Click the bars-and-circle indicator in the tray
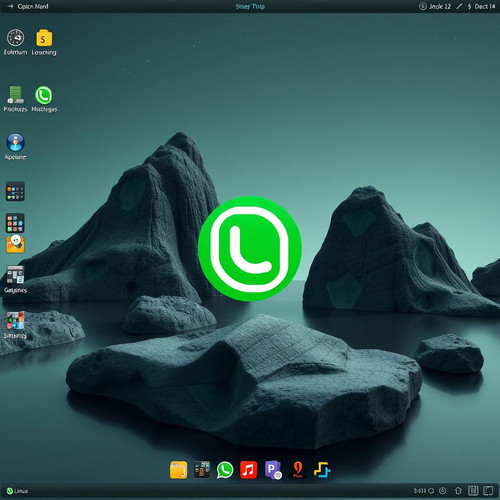 (424, 491)
